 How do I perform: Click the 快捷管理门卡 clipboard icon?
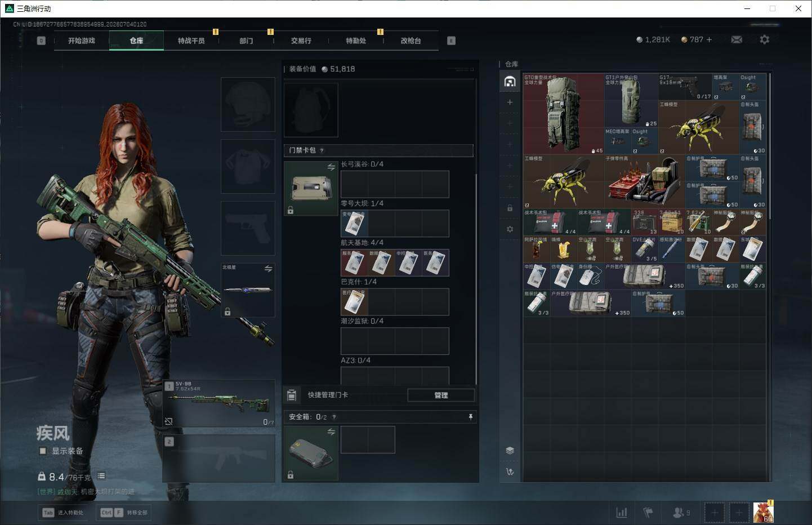(292, 395)
